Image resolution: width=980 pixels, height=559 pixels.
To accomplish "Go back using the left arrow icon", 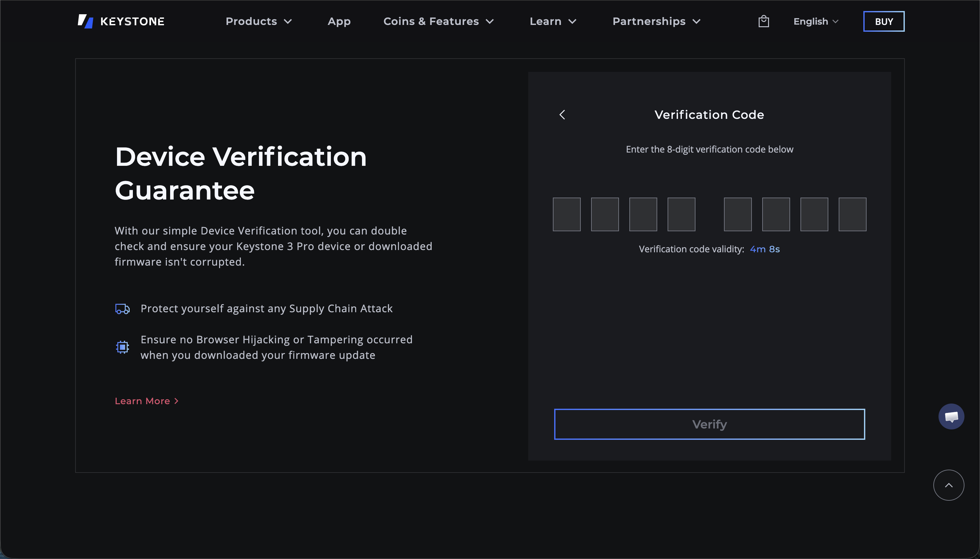I will pos(562,114).
